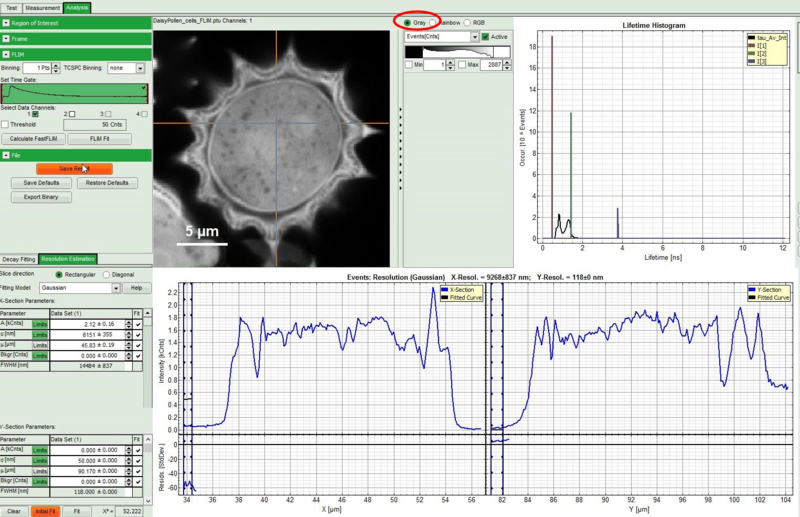800x517 pixels.
Task: Enable data channel 2 checkbox
Action: (x=72, y=114)
